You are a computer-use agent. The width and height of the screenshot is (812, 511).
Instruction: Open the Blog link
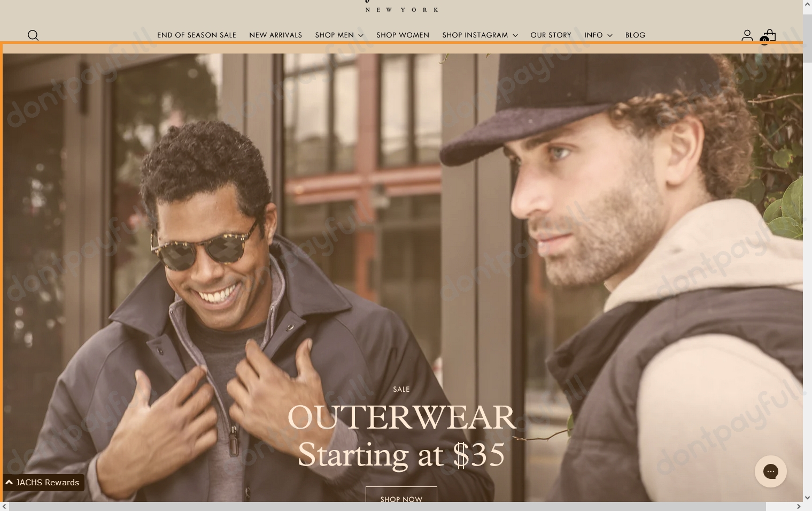[635, 35]
